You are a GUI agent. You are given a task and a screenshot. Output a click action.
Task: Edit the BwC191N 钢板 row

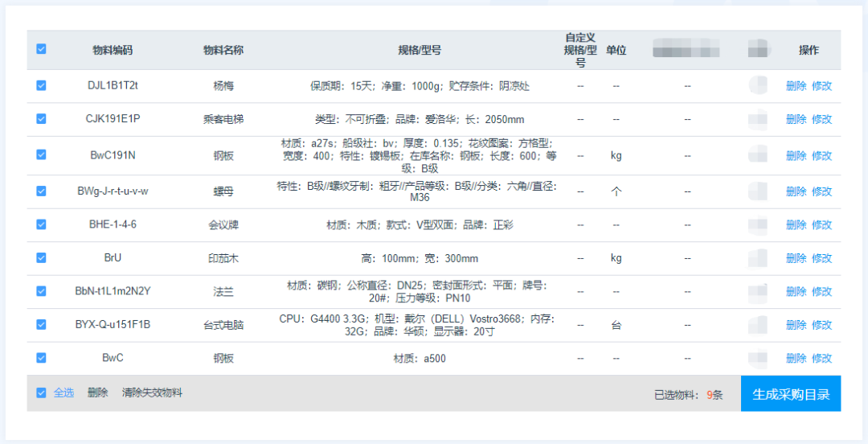pyautogui.click(x=821, y=155)
